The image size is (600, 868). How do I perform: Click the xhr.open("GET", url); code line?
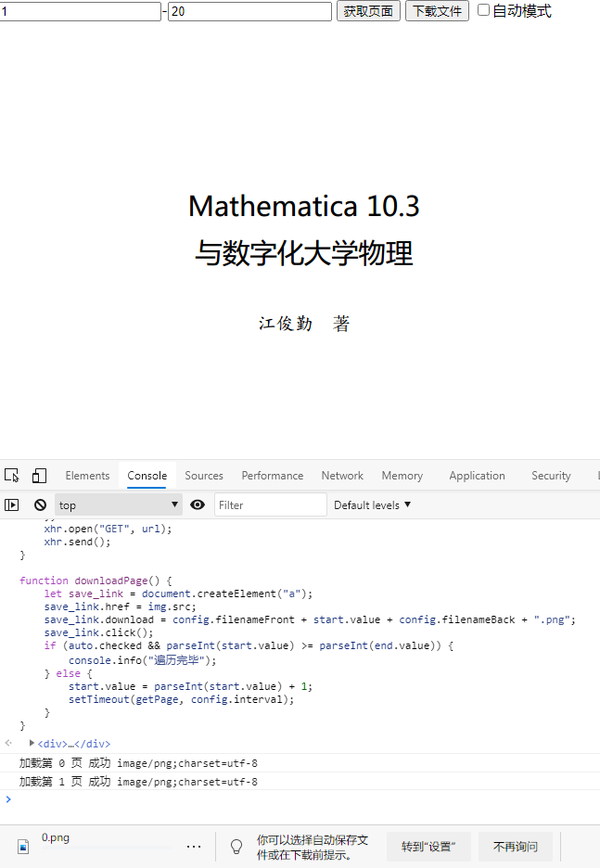pyautogui.click(x=108, y=529)
